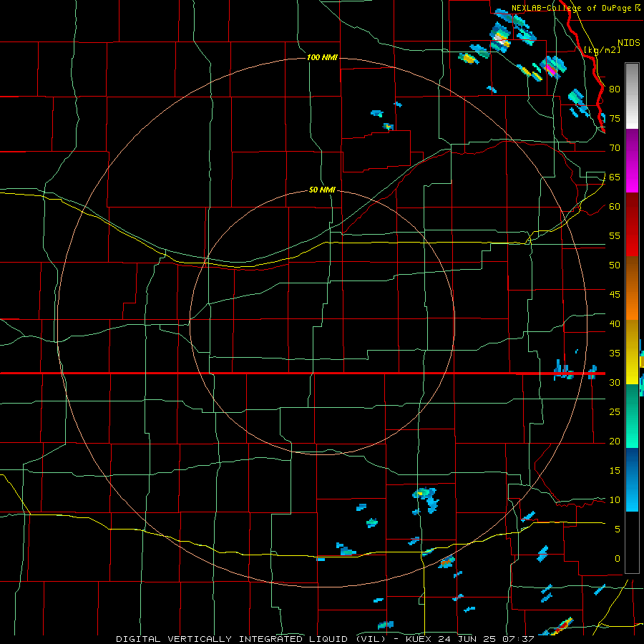The height and width of the screenshot is (644, 644).
Task: Click the scale value "25"
Action: coord(615,412)
